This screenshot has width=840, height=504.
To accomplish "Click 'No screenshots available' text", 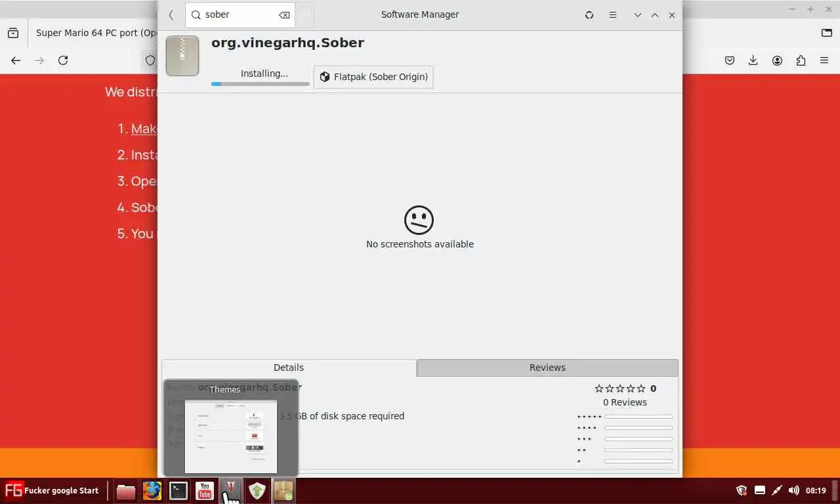I will (420, 244).
